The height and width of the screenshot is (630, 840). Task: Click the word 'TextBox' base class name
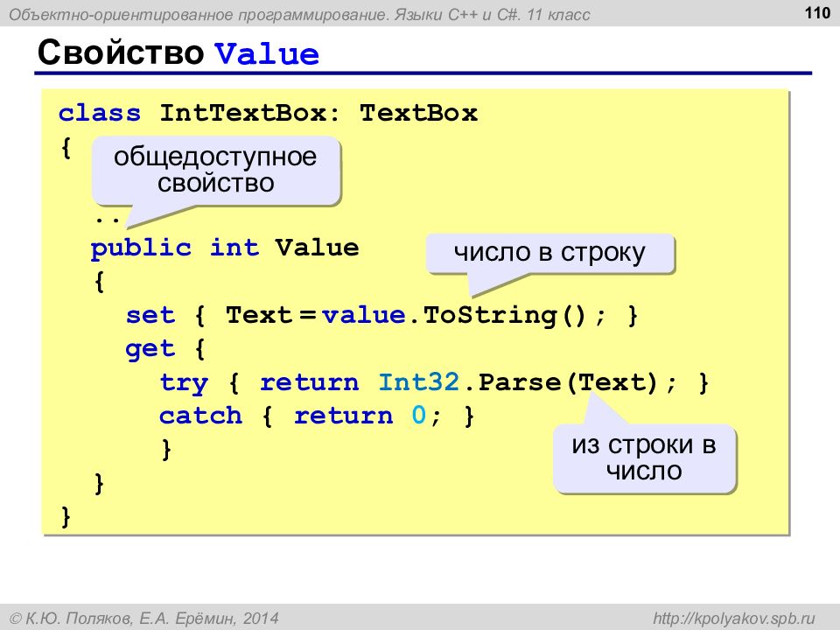(418, 113)
